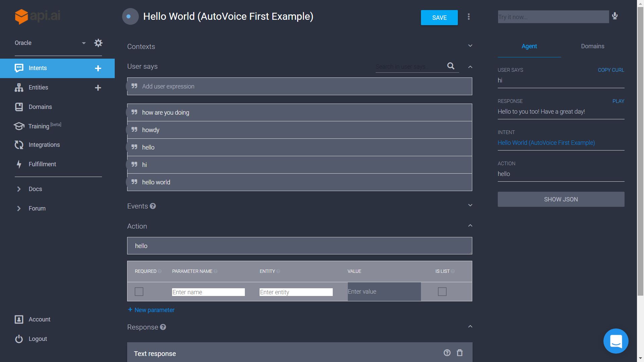Click the Response help question icon

click(x=163, y=327)
